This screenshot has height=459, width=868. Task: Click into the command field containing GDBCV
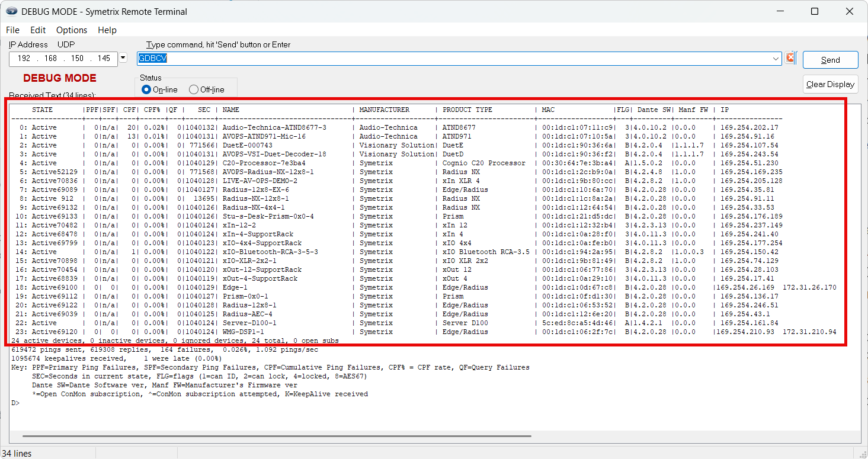[459, 59]
